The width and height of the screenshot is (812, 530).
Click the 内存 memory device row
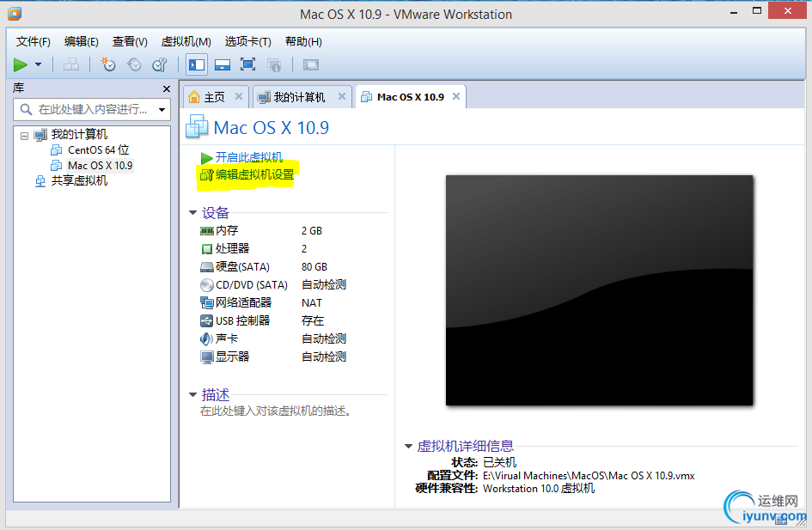pos(273,231)
